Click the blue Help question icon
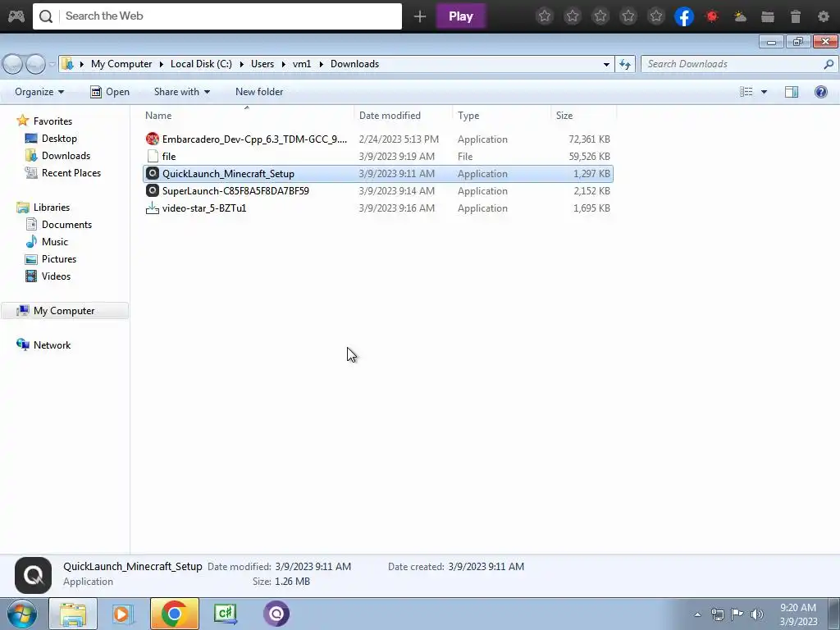 pyautogui.click(x=820, y=92)
